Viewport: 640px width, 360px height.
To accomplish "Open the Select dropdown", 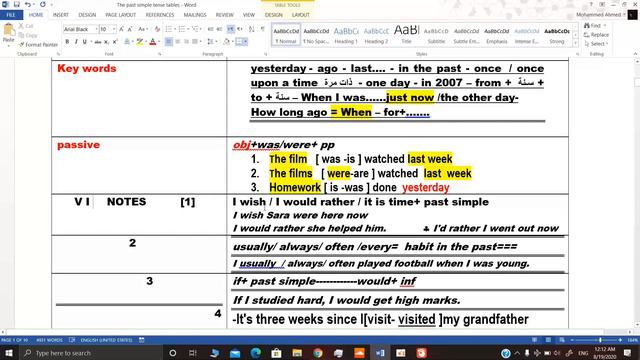I will 596,44.
